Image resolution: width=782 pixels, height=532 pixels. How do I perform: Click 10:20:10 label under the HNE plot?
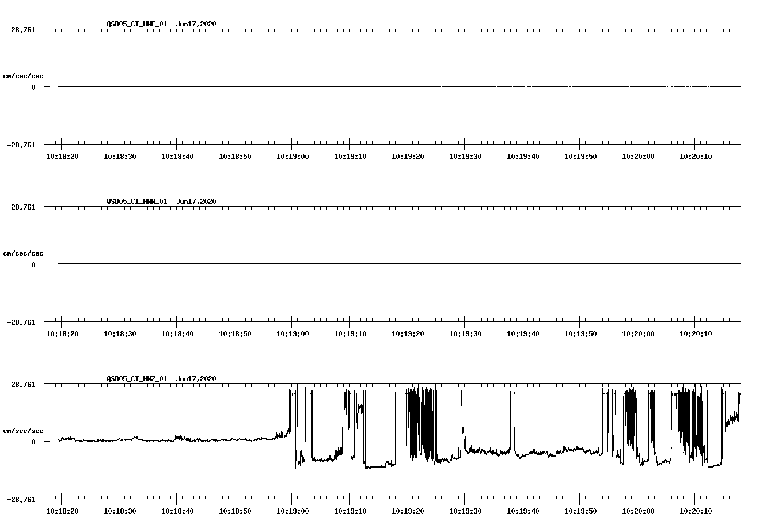pos(696,157)
